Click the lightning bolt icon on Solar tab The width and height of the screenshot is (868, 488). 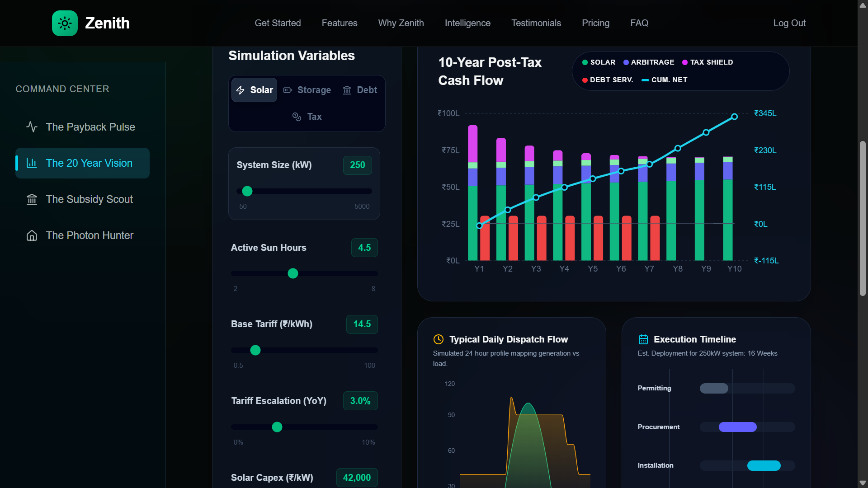click(x=241, y=90)
